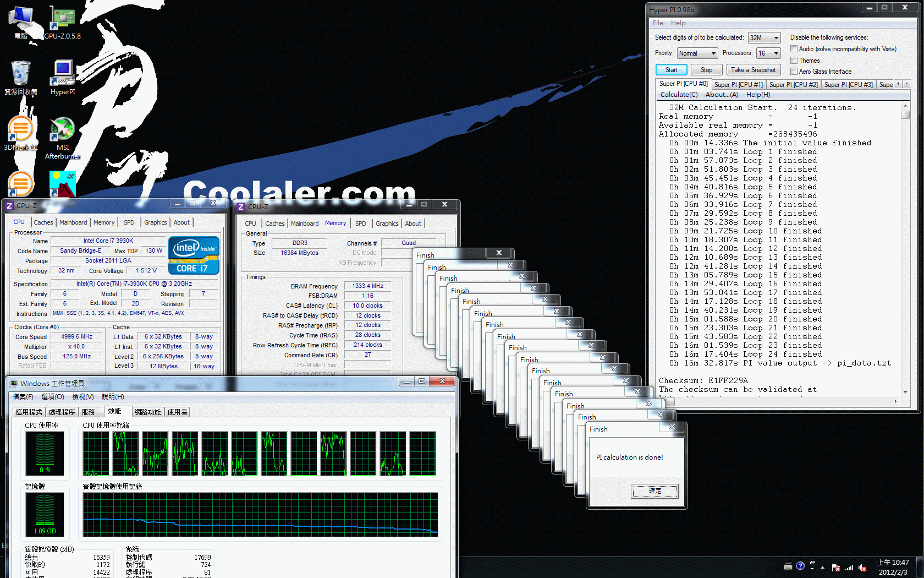This screenshot has height=578, width=924.
Task: Switch to Super PI [CPU #2] tab
Action: [x=793, y=85]
